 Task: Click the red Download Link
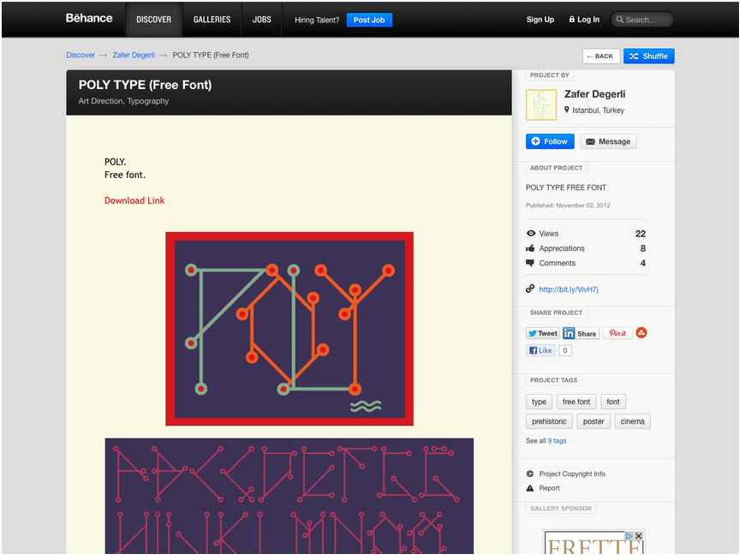point(134,200)
